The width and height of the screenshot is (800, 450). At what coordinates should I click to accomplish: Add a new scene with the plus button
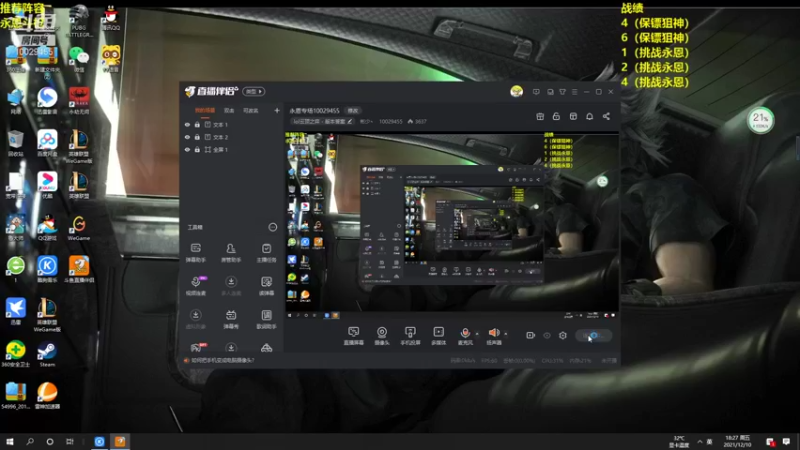277,110
